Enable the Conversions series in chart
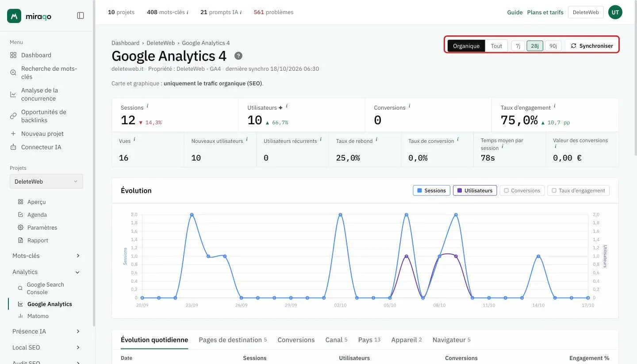The width and height of the screenshot is (637, 364). click(522, 191)
